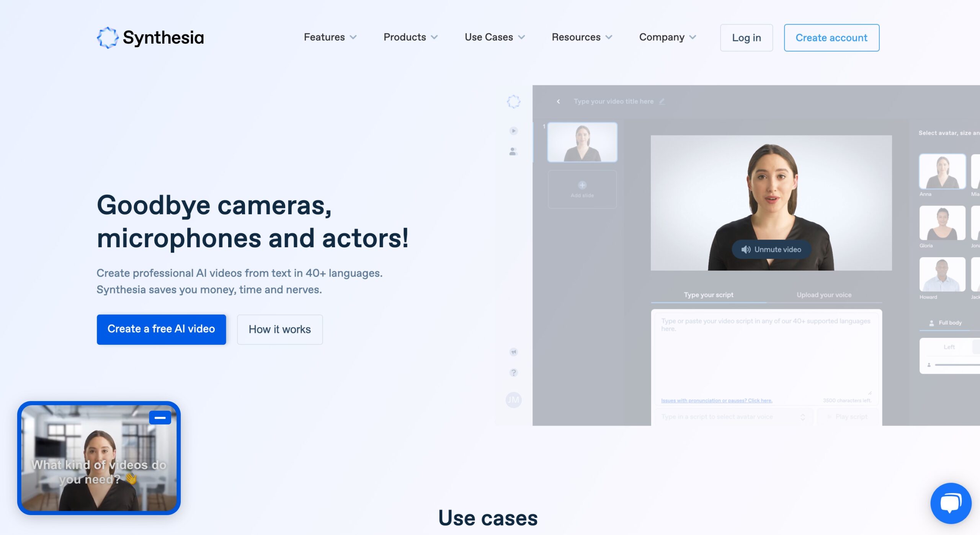Select the Anna avatar thumbnail

tap(942, 171)
